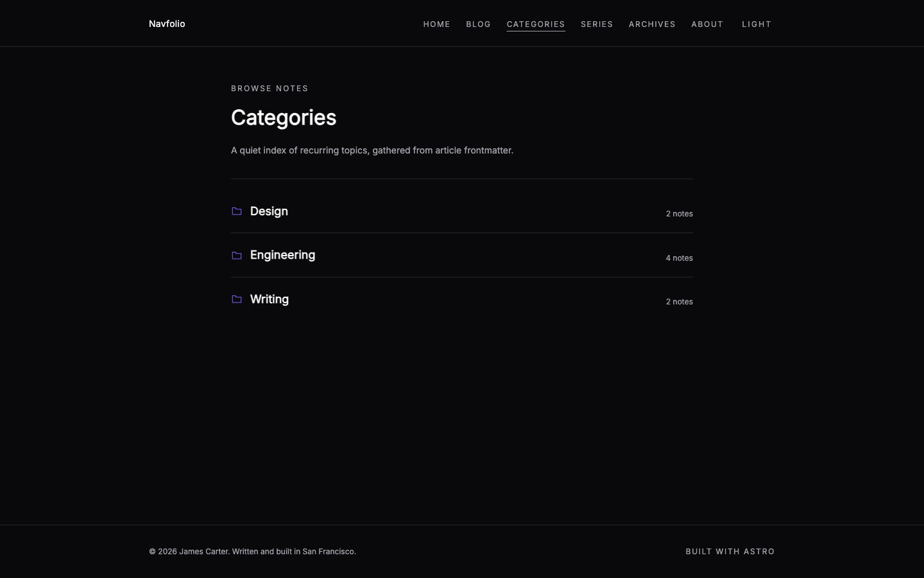Click the Engineering "4 notes" count

pos(680,258)
